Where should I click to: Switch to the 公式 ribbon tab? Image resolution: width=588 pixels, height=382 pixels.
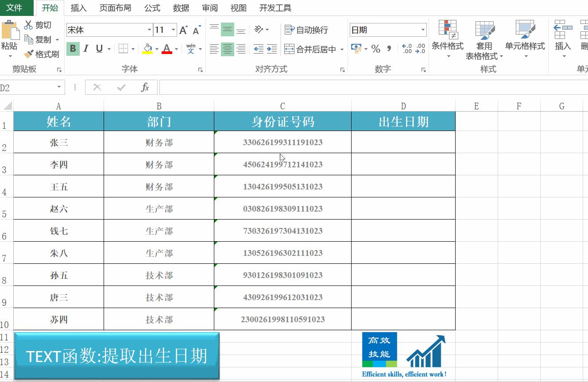pyautogui.click(x=152, y=8)
